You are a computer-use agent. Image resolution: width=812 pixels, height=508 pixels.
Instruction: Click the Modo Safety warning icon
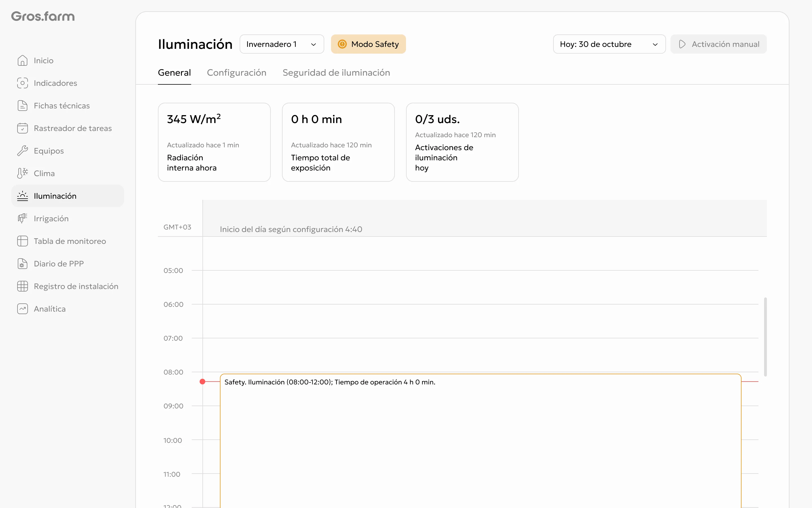click(342, 44)
